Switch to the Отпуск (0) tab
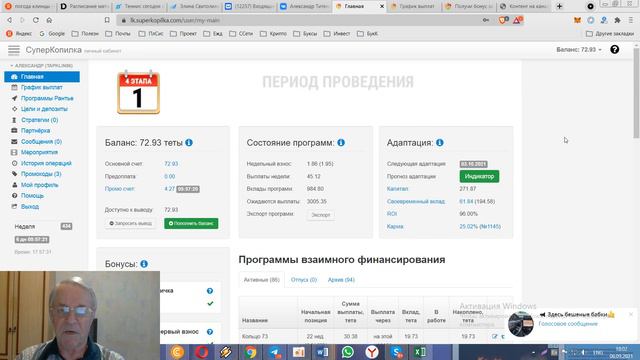The image size is (640, 360). [304, 280]
